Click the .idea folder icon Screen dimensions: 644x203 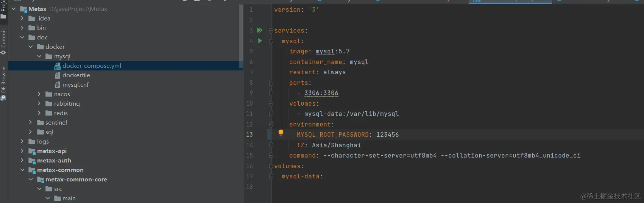coord(32,19)
